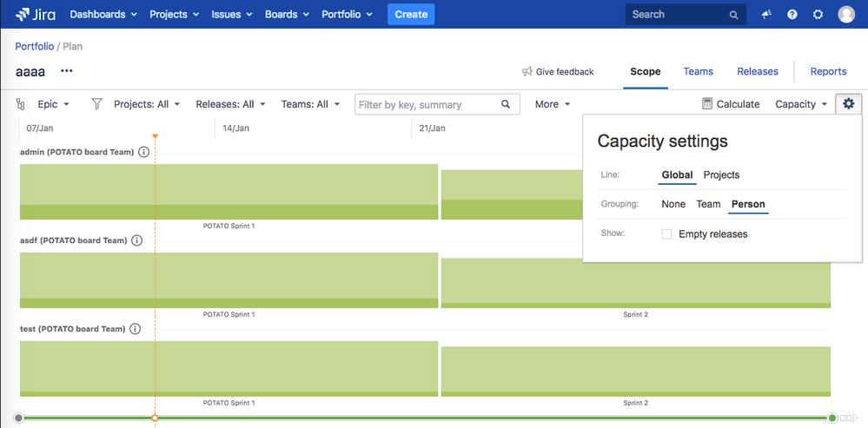Viewport: 868px width, 428px height.
Task: Click the 14/Jan date header
Action: 236,128
